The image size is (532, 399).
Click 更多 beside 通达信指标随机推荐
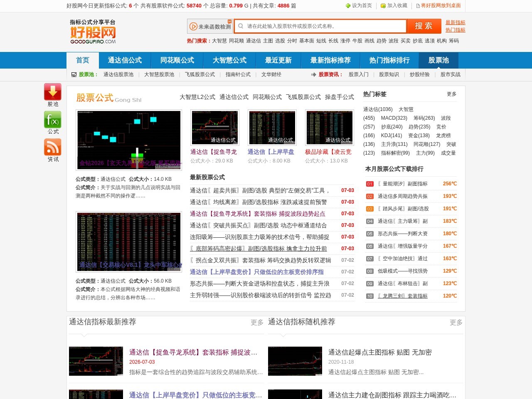[x=456, y=323]
